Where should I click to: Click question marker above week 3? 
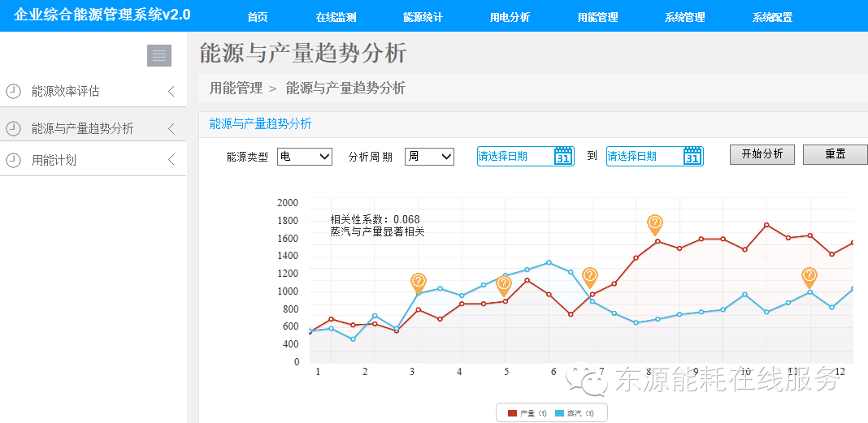pyautogui.click(x=419, y=283)
